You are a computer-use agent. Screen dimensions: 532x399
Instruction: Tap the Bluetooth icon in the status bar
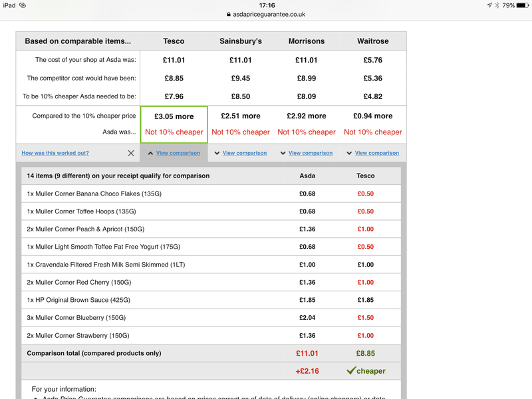pos(497,5)
